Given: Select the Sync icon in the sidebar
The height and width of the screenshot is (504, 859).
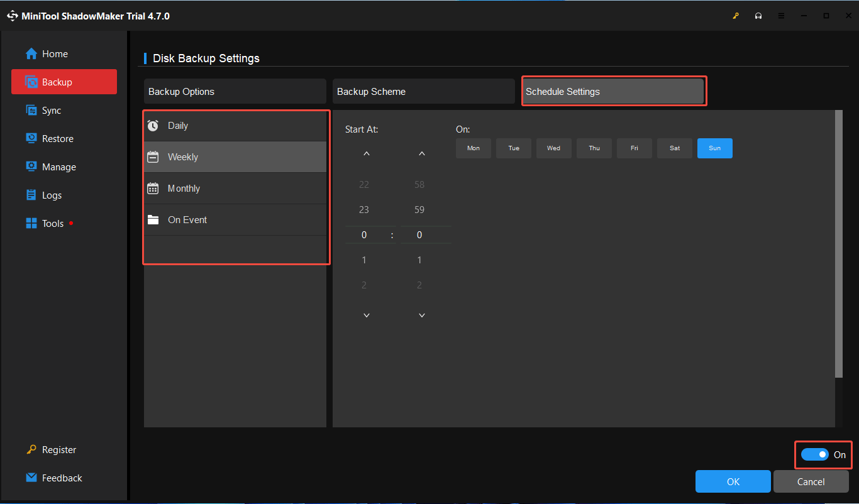Looking at the screenshot, I should [x=30, y=110].
